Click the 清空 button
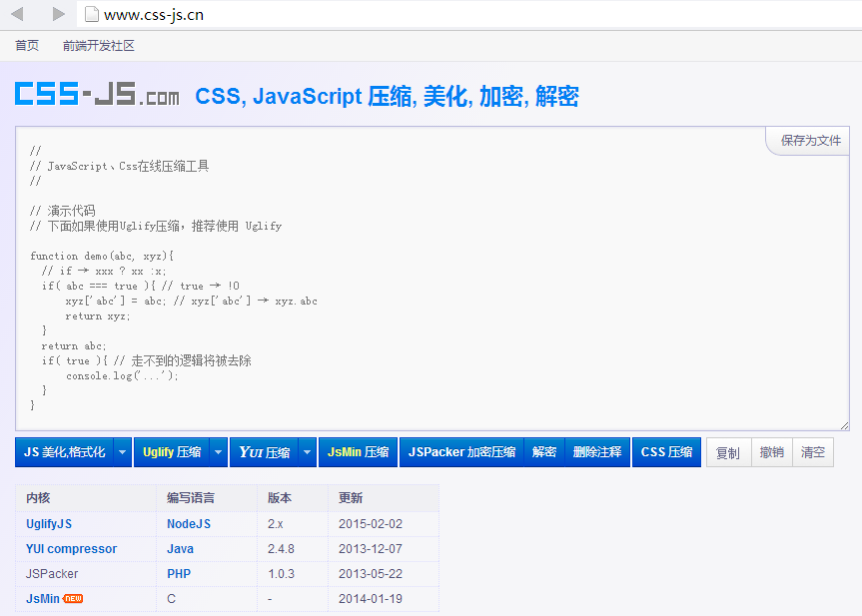The height and width of the screenshot is (616, 862). pyautogui.click(x=812, y=452)
